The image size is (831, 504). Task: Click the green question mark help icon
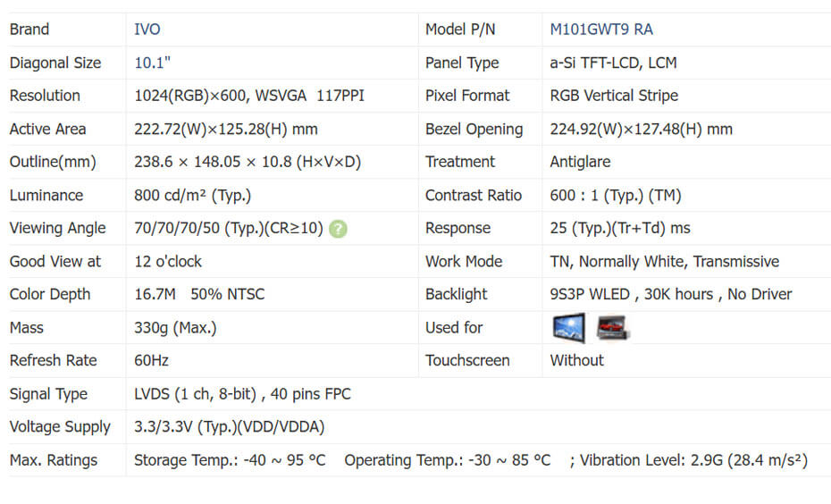coord(337,229)
